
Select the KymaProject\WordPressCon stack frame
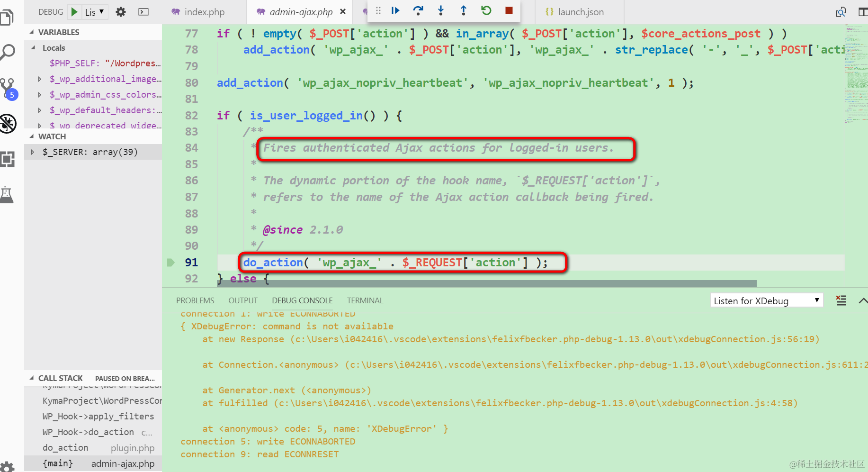click(93, 401)
